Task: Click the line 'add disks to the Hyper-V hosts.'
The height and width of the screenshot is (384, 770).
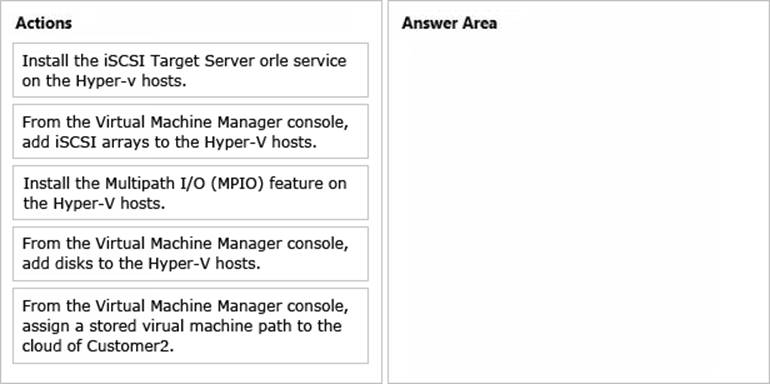Action: (141, 264)
